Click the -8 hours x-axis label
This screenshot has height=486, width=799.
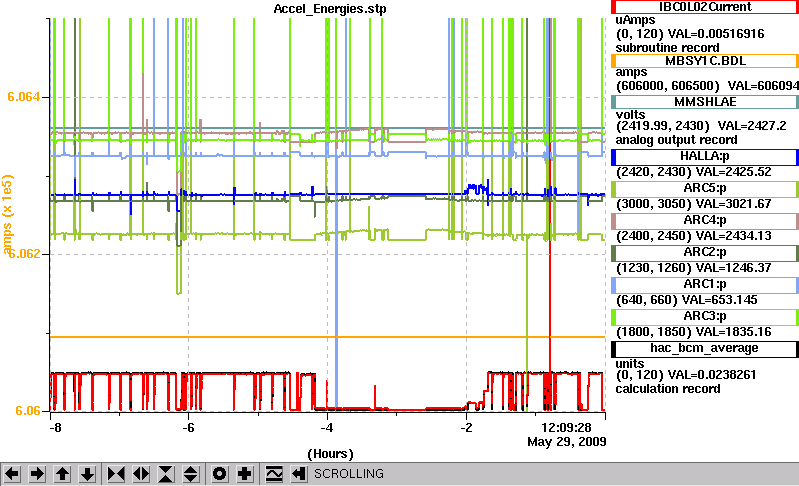point(56,427)
